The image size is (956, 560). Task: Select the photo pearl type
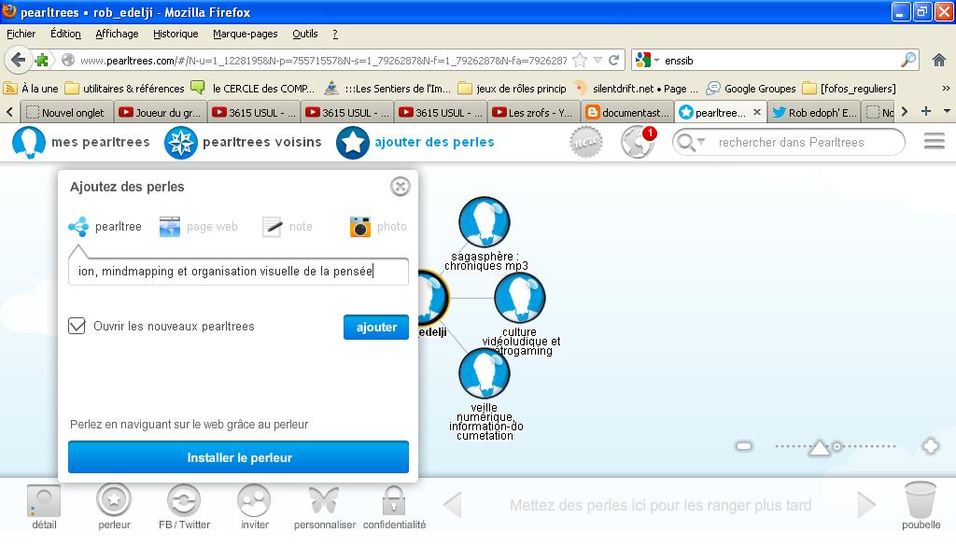click(378, 227)
